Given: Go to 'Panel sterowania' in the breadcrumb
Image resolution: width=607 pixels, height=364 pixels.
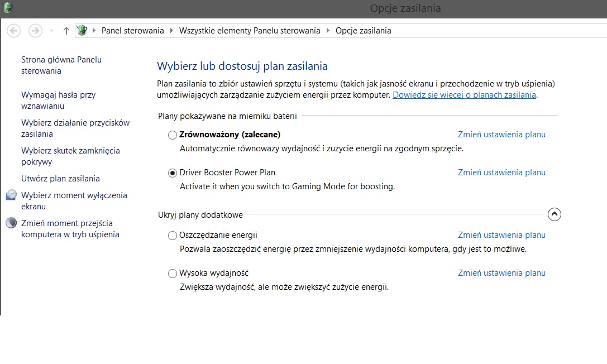Looking at the screenshot, I should tap(132, 31).
